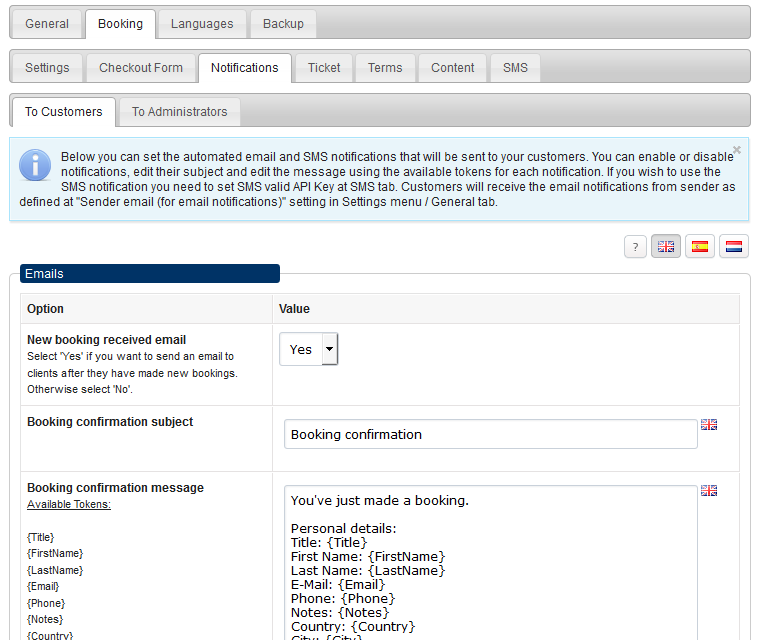Click the Emails section header
The image size is (760, 640).
click(150, 273)
